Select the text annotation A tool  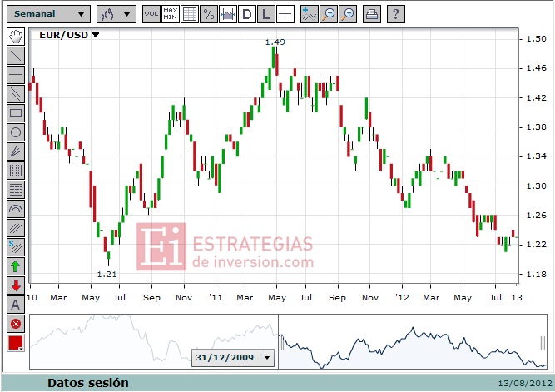pos(16,305)
